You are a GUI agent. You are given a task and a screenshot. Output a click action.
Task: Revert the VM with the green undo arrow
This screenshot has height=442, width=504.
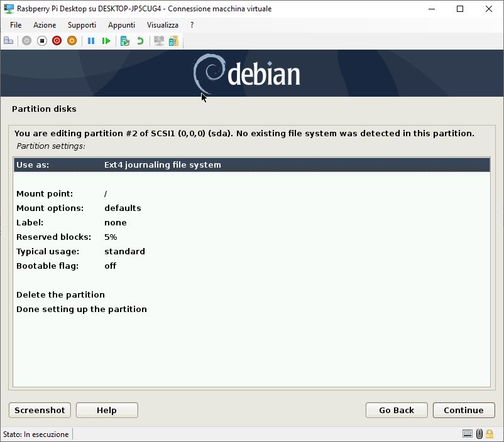[140, 41]
